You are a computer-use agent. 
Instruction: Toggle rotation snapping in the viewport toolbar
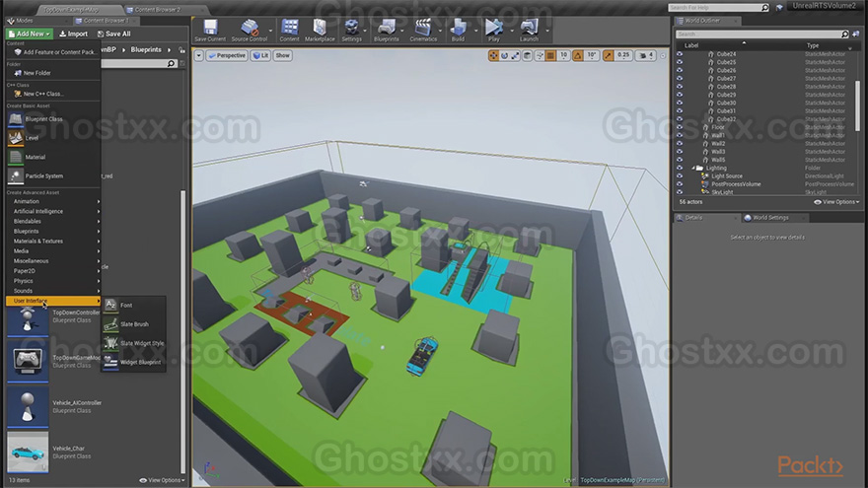click(578, 55)
